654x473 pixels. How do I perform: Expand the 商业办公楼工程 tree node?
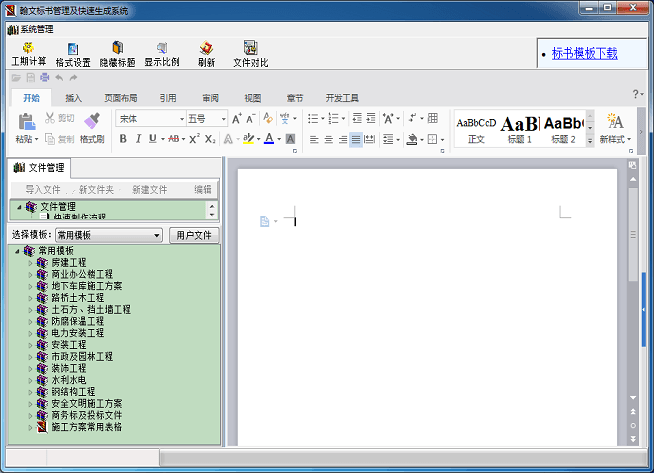pyautogui.click(x=30, y=275)
